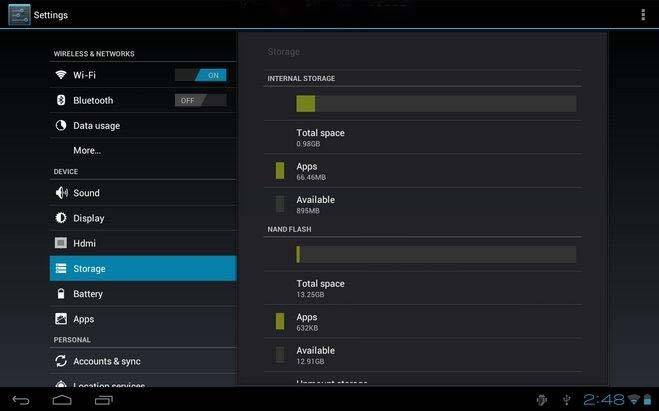The width and height of the screenshot is (659, 411).
Task: Click the Wi-Fi signal icon in sidebar
Action: click(x=61, y=75)
